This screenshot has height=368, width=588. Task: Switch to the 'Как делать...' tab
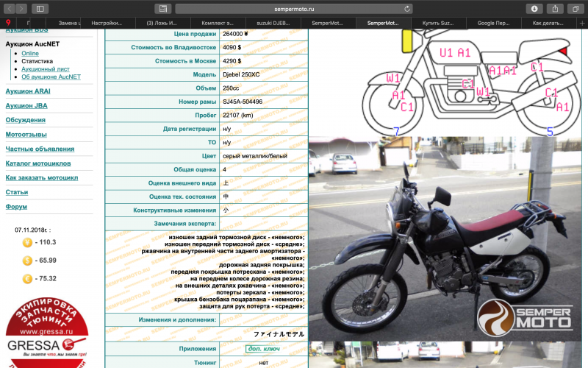(x=548, y=24)
